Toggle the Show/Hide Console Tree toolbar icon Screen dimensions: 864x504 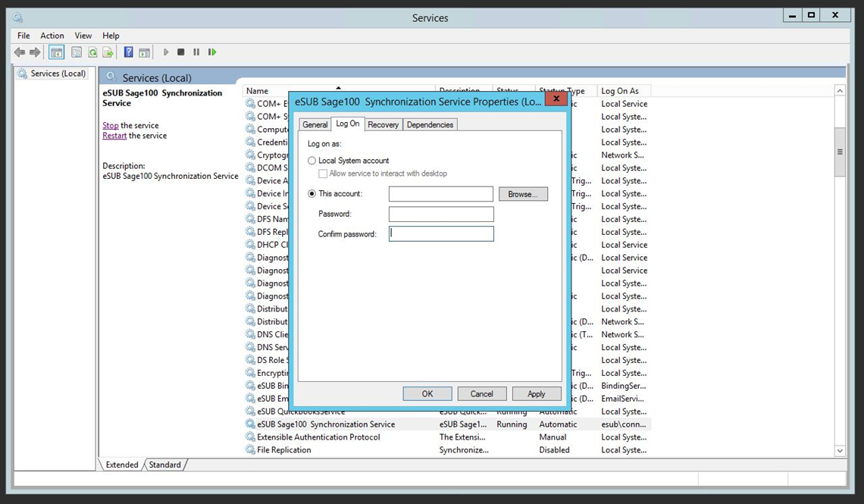(x=56, y=52)
